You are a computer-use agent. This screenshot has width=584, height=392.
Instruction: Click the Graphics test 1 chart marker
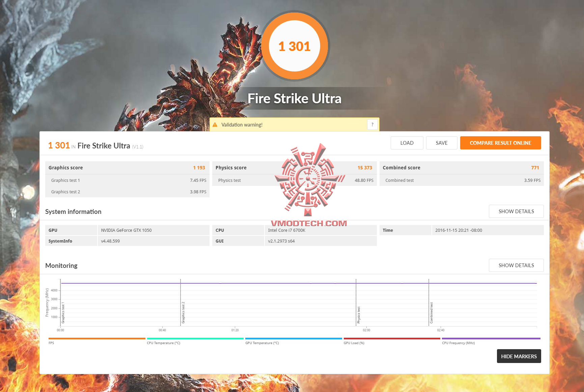coord(63,312)
